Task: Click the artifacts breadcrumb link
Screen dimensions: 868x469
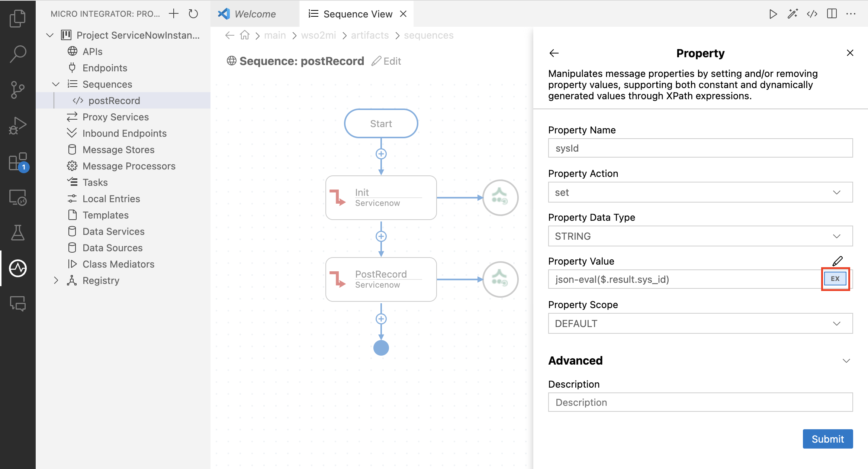Action: 370,35
